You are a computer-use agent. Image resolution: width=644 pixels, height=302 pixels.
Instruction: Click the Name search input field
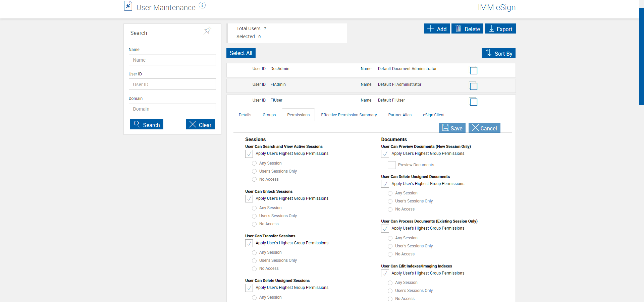(172, 60)
